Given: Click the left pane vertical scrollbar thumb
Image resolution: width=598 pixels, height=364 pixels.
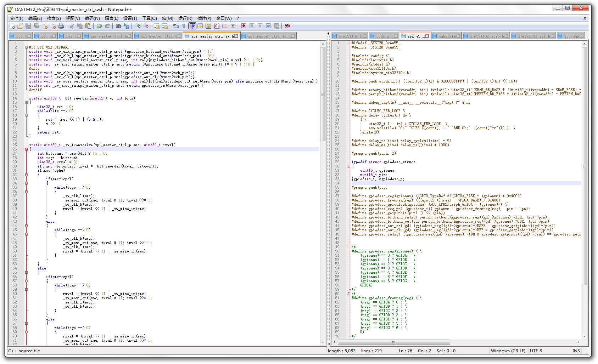Looking at the screenshot, I should point(323,94).
